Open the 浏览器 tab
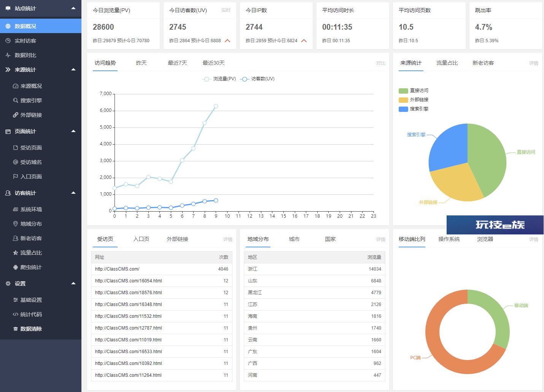544x392 pixels. [x=485, y=239]
